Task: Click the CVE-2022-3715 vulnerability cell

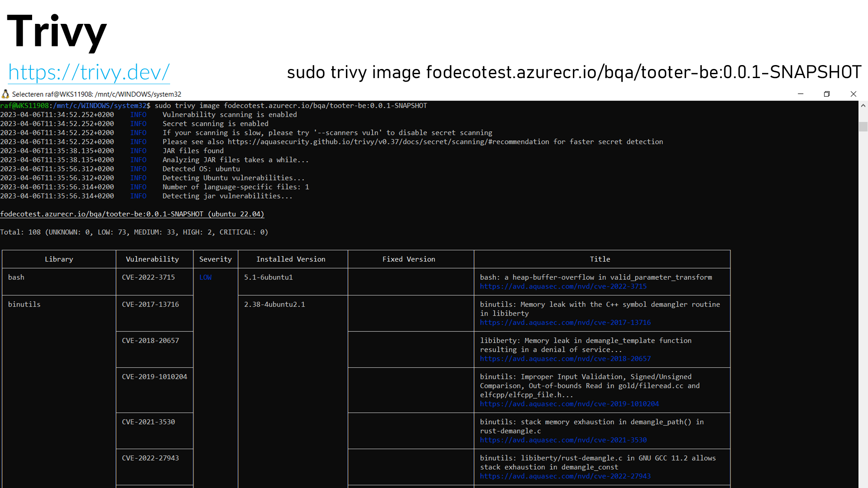Action: [x=148, y=277]
